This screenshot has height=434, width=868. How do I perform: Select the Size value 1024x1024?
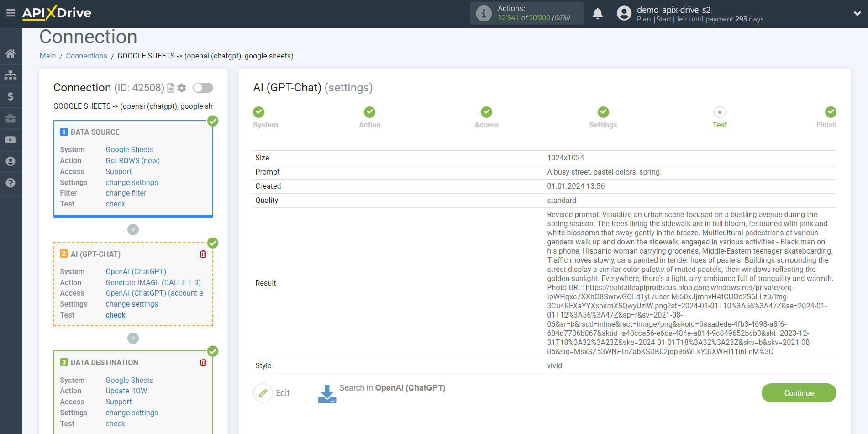click(565, 158)
